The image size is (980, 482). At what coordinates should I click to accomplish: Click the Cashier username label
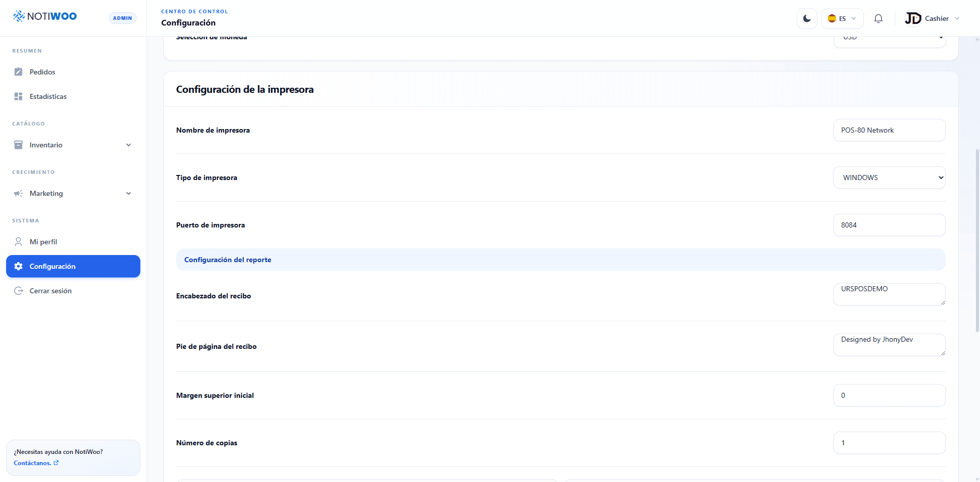click(x=937, y=18)
